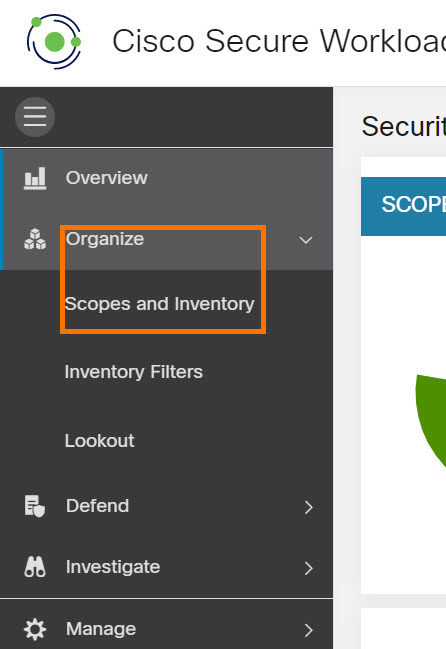This screenshot has width=446, height=649.
Task: Open Scopes and Inventory
Action: click(x=160, y=304)
